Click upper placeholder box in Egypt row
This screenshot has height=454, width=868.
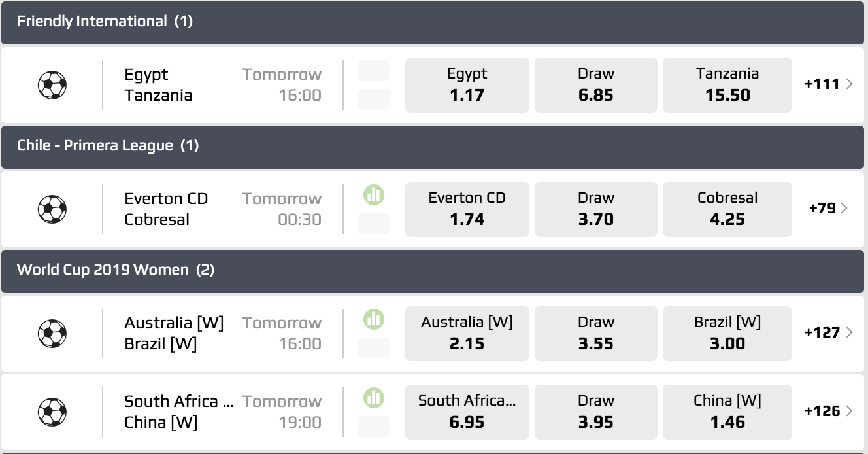tap(374, 71)
